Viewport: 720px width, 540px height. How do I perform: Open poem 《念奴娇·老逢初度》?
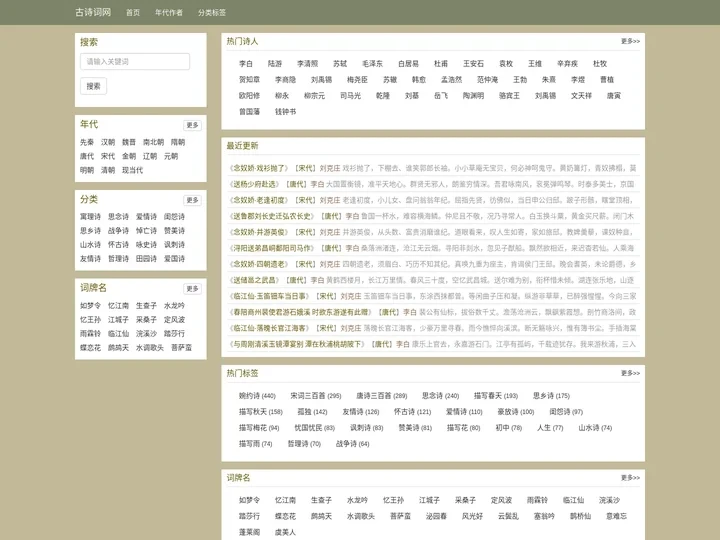[259, 201]
